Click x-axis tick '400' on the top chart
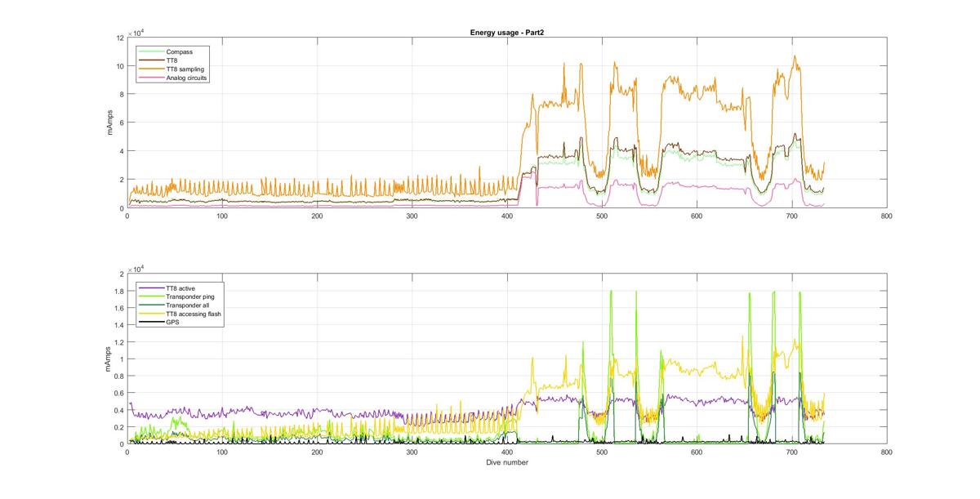 506,216
